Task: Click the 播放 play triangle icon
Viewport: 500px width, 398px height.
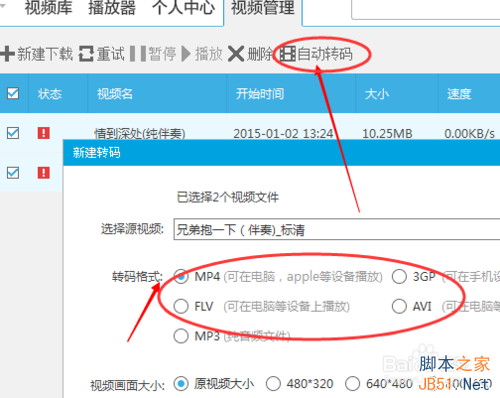Action: click(186, 54)
